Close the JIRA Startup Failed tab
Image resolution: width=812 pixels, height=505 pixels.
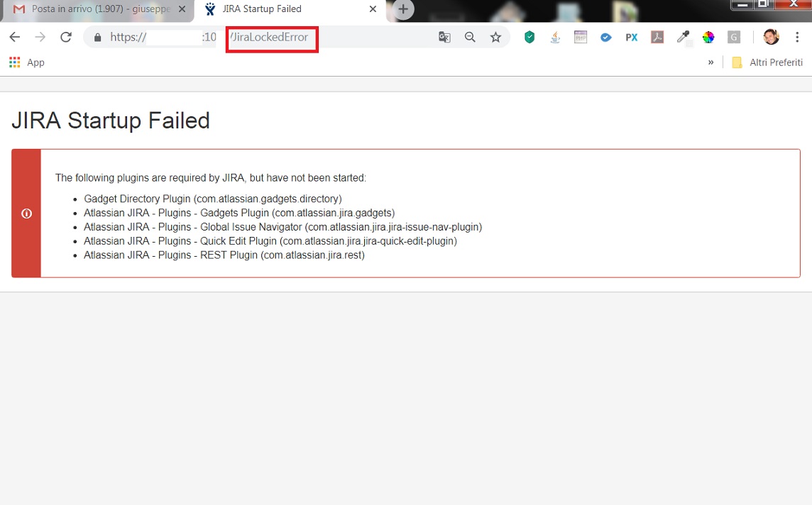(x=373, y=9)
